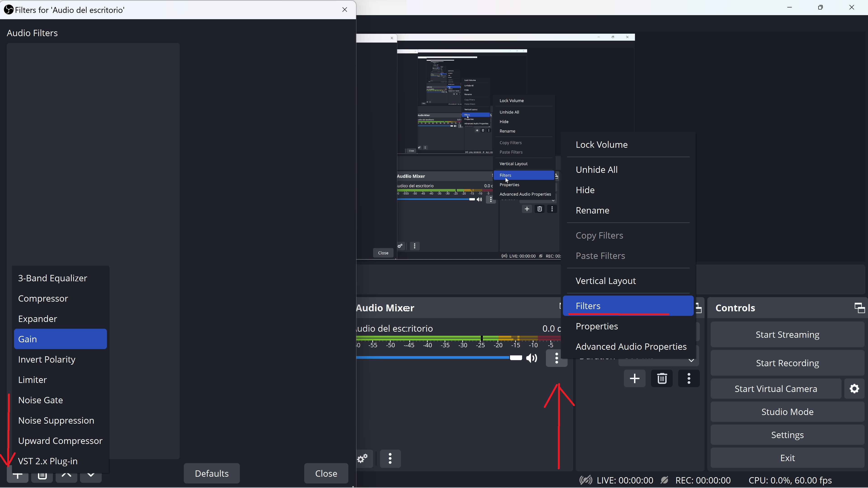This screenshot has width=868, height=488.
Task: Add the Invert Polarity filter
Action: click(x=60, y=359)
